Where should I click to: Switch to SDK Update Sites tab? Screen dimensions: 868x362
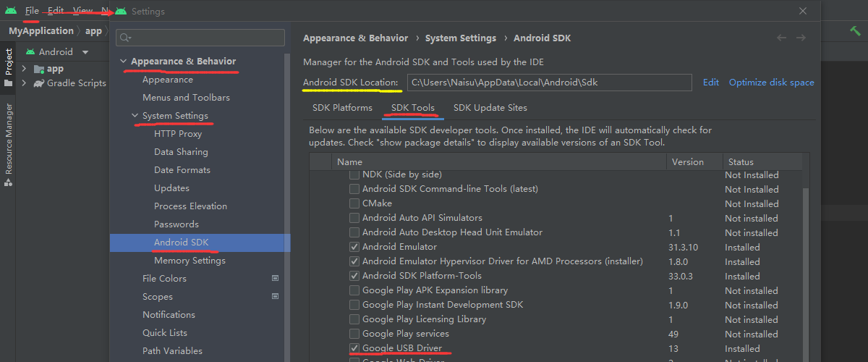point(490,108)
